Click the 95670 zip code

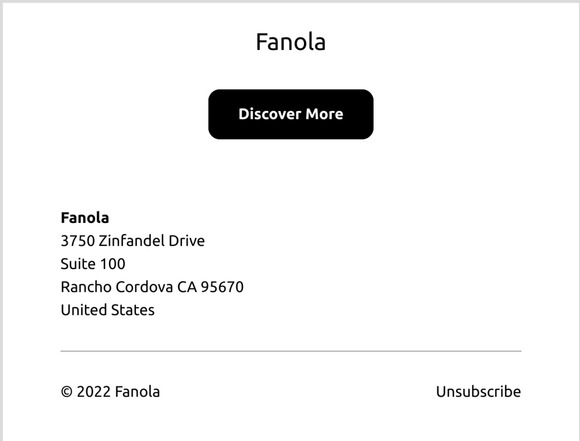coord(222,287)
